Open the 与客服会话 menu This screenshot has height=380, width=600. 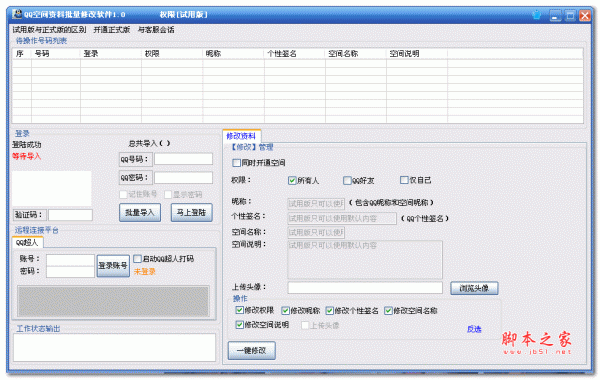coord(156,29)
